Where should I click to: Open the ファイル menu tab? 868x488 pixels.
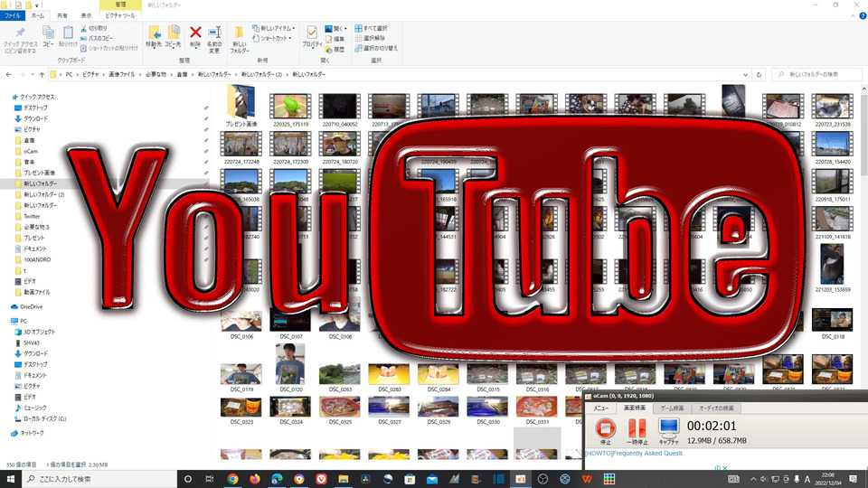pyautogui.click(x=13, y=16)
